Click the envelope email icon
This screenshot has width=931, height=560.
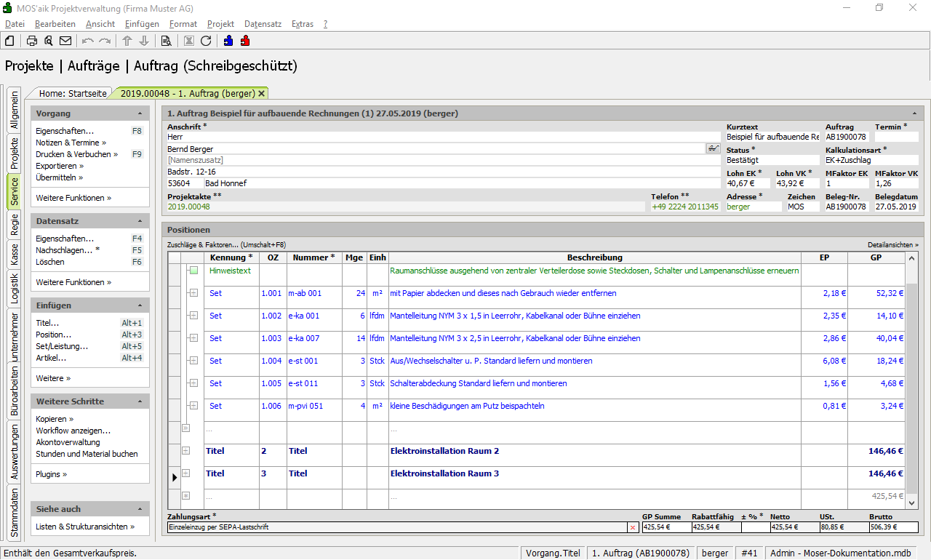(65, 41)
